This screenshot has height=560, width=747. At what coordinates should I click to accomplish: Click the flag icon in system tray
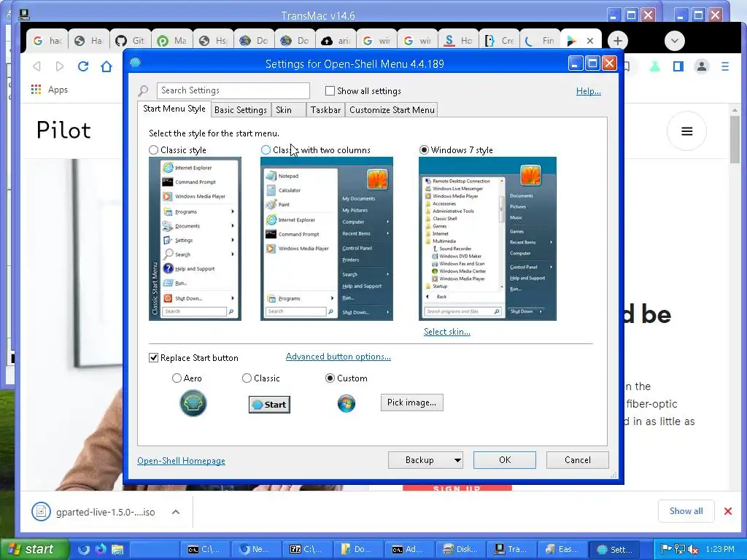pyautogui.click(x=667, y=549)
